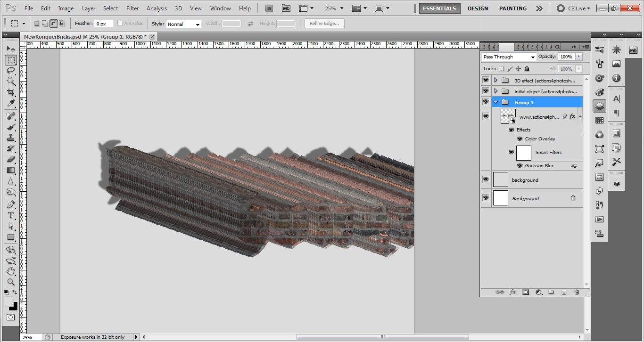
Task: Toggle visibility of Color Overlay effect
Action: coord(519,139)
